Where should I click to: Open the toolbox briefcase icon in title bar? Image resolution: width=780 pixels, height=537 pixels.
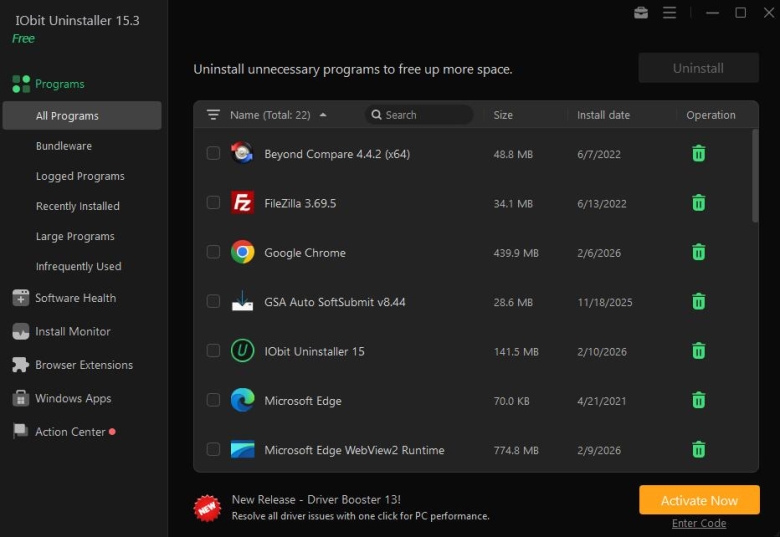coord(641,13)
